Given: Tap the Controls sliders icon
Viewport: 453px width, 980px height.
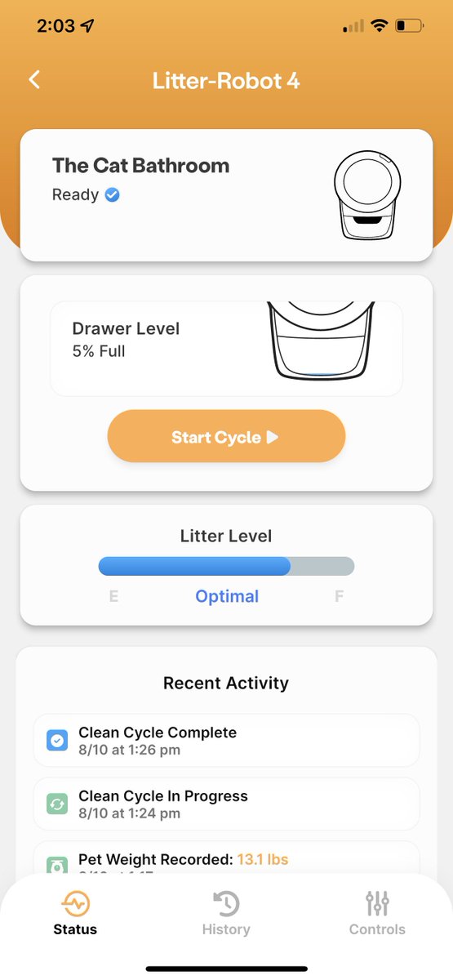Looking at the screenshot, I should [x=377, y=903].
